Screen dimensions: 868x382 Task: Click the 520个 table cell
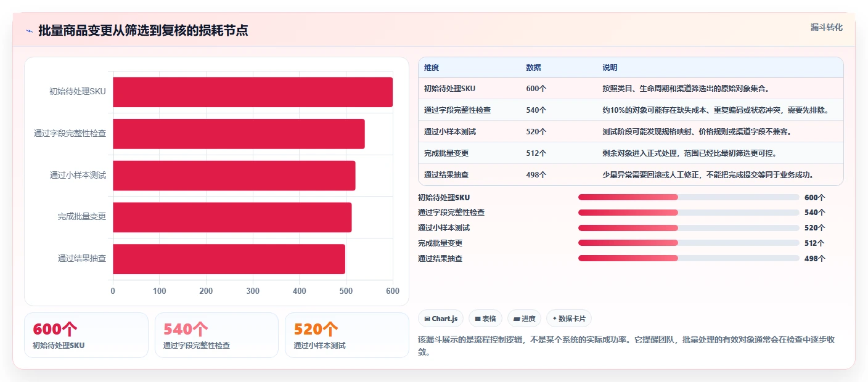536,132
